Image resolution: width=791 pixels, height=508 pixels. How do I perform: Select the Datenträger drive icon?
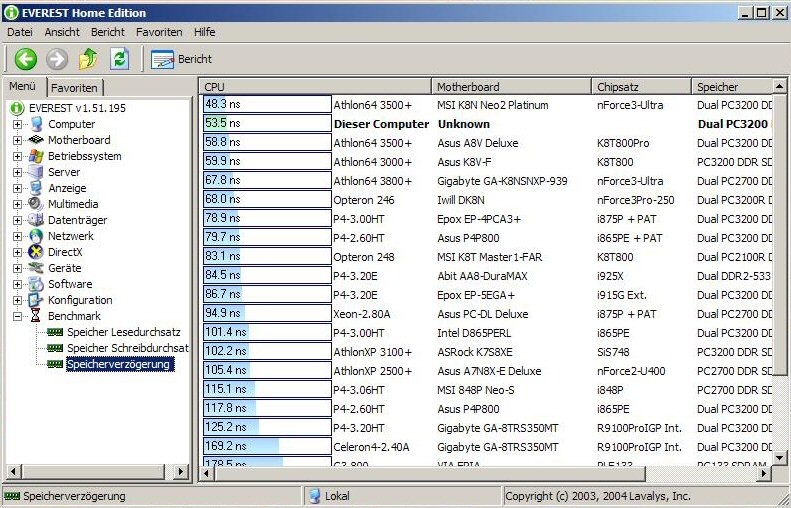pyautogui.click(x=36, y=220)
